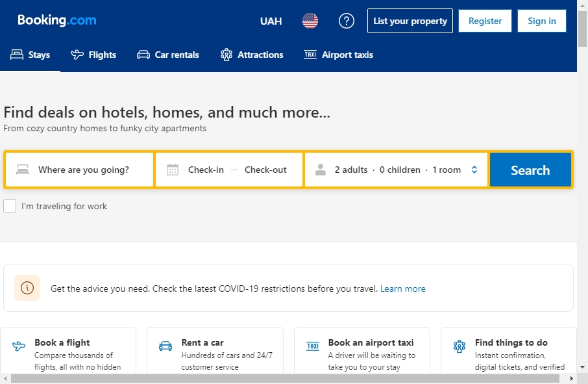Focus the Where are you going field
Screen dimensions: 588x384
click(79, 170)
